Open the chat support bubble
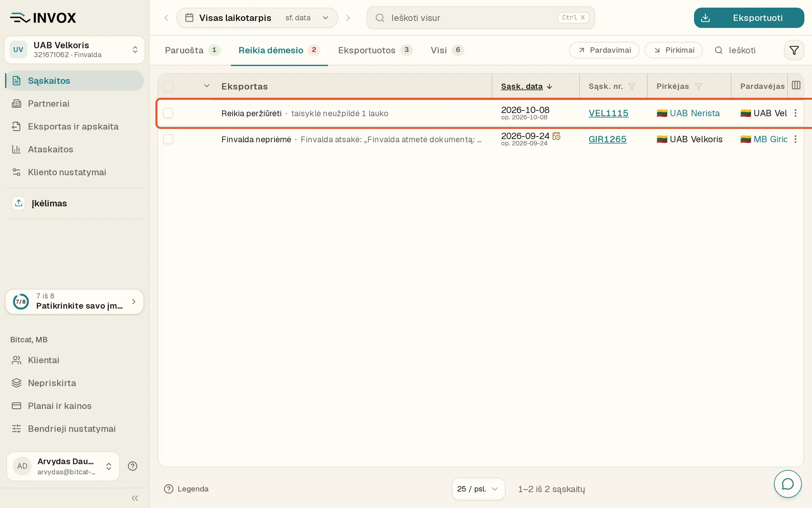The height and width of the screenshot is (508, 812). [x=788, y=484]
